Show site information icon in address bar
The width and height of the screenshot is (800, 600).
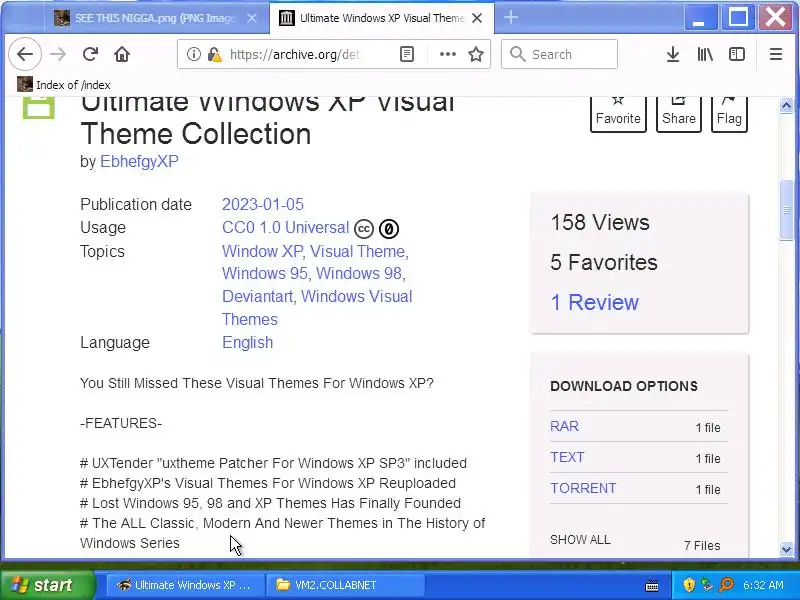[193, 54]
